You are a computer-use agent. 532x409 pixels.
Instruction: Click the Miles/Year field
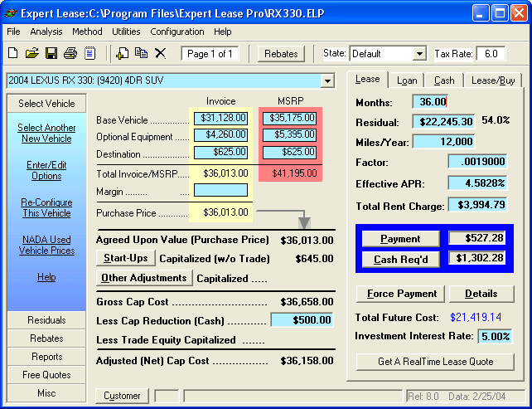[443, 142]
